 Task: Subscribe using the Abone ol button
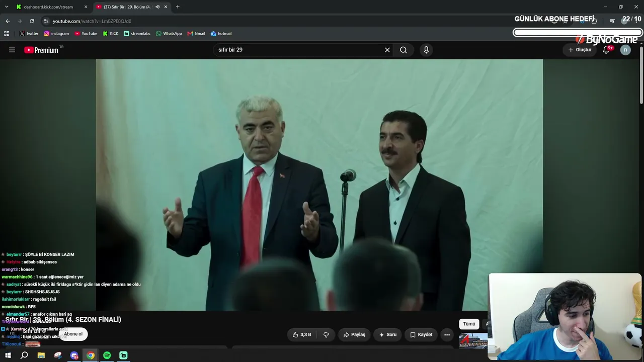click(x=73, y=334)
